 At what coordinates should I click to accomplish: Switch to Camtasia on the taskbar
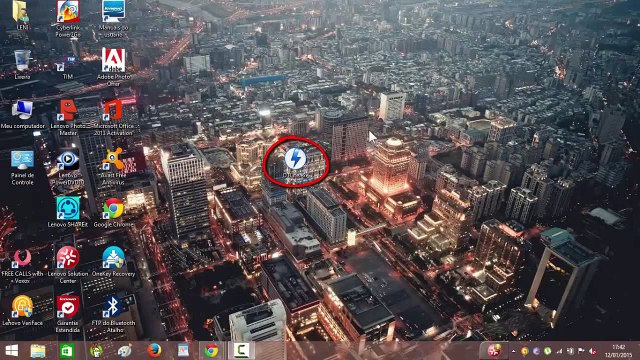click(241, 351)
